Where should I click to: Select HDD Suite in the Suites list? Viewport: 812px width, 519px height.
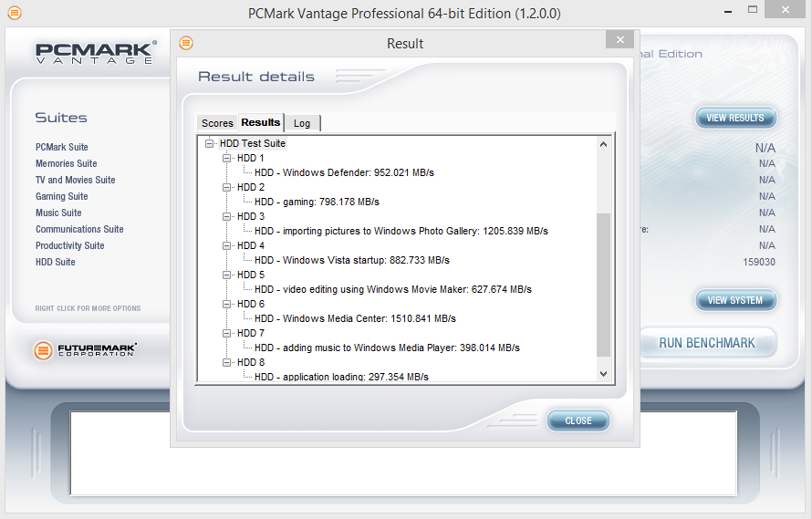pos(56,262)
